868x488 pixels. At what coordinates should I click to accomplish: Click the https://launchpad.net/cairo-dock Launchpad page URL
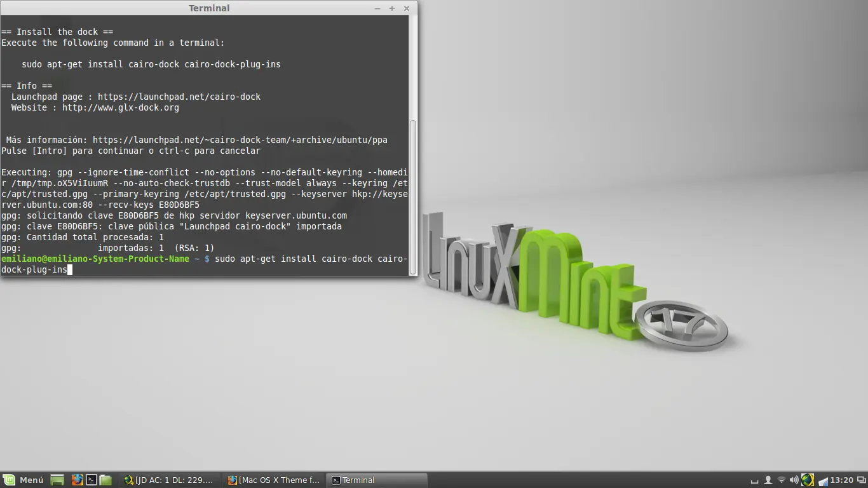[179, 97]
